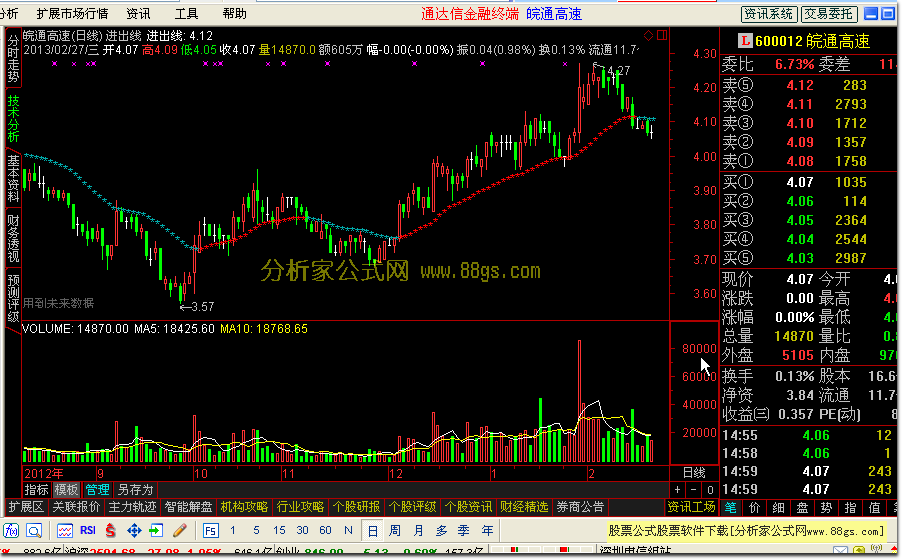Switch to 15-minute period

(x=279, y=530)
